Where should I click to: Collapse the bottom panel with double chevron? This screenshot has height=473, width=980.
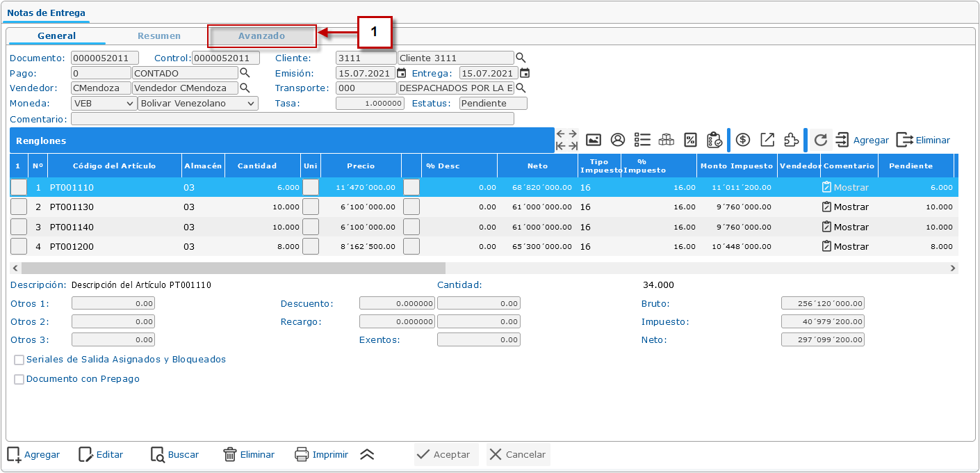coord(367,455)
